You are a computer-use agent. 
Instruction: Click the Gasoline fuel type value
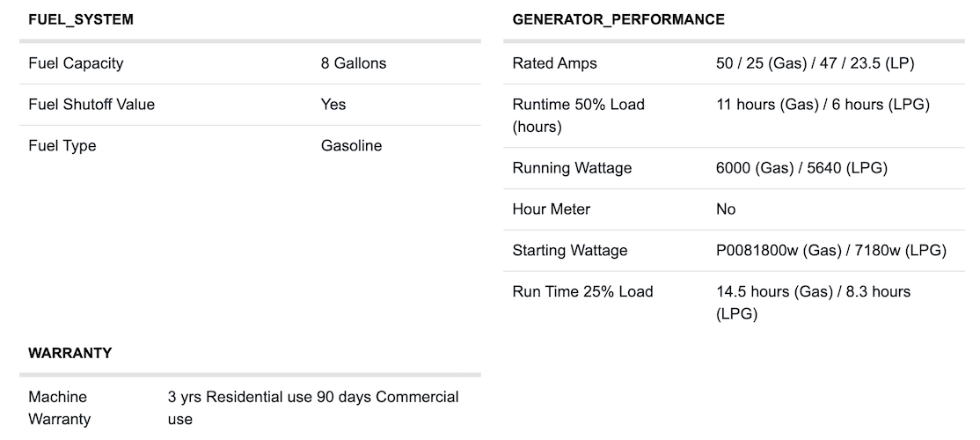(351, 146)
